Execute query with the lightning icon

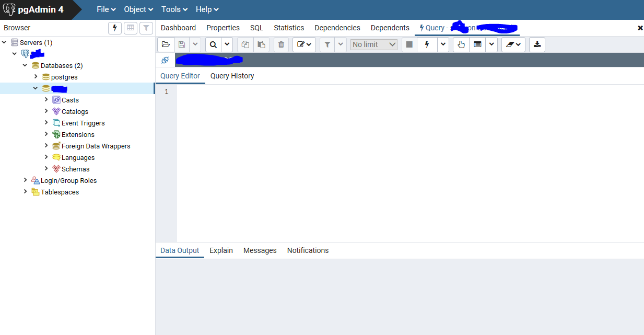tap(427, 44)
